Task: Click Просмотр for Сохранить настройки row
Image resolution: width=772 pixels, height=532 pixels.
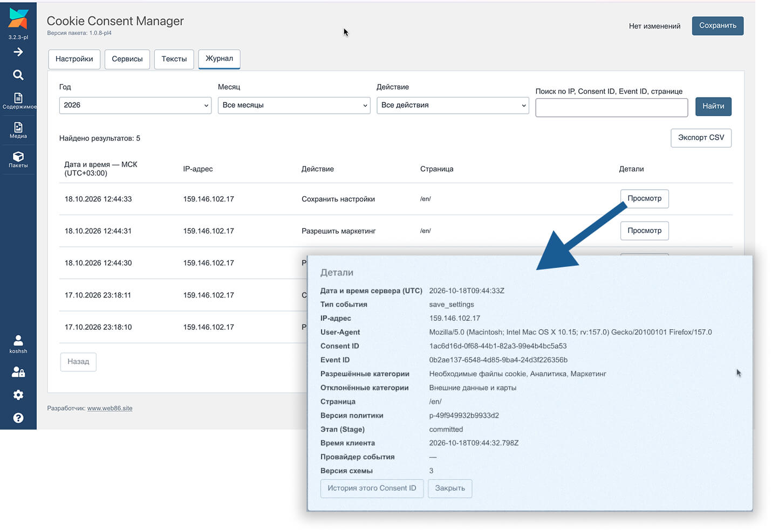Action: pyautogui.click(x=644, y=198)
